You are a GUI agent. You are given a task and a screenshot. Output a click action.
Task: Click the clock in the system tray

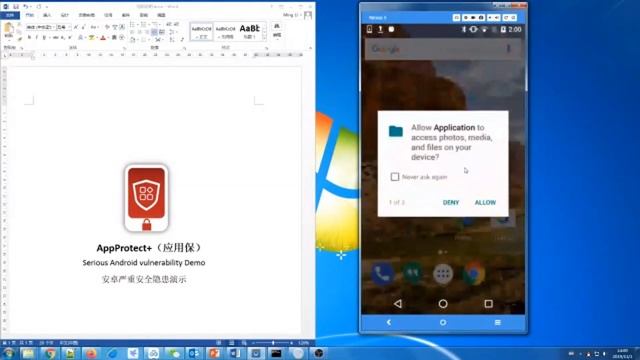[x=622, y=353]
